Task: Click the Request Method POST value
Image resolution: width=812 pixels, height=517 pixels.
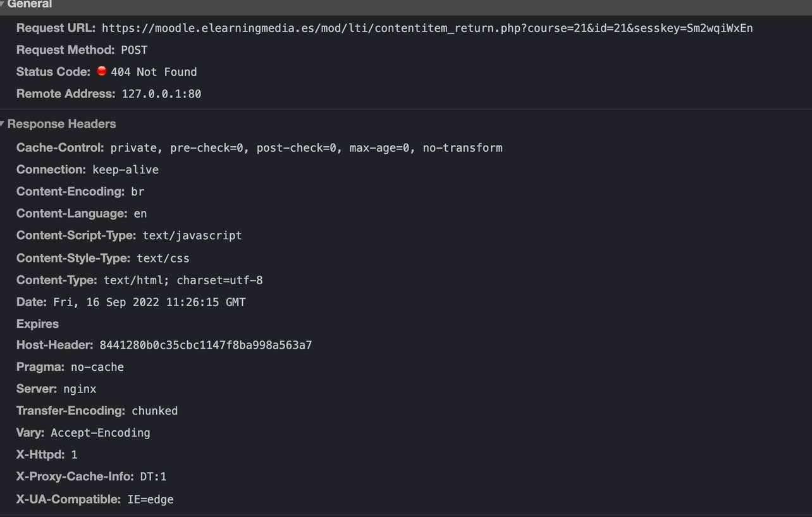Action: point(134,50)
